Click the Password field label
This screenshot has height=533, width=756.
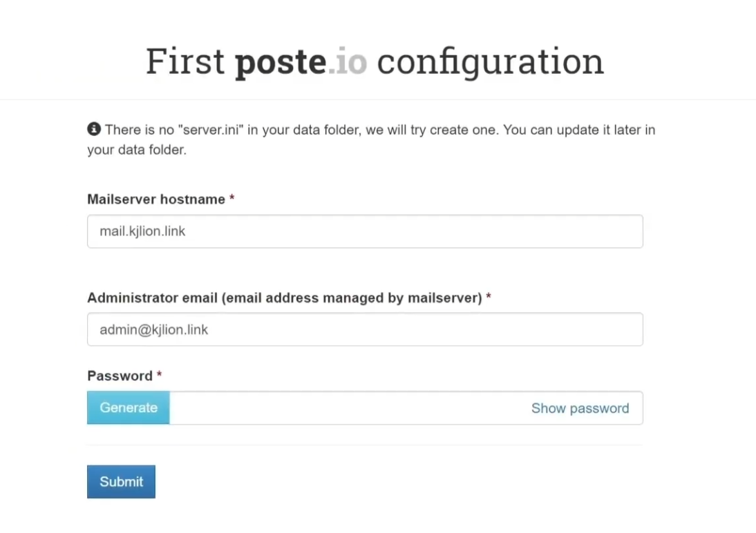pos(120,376)
